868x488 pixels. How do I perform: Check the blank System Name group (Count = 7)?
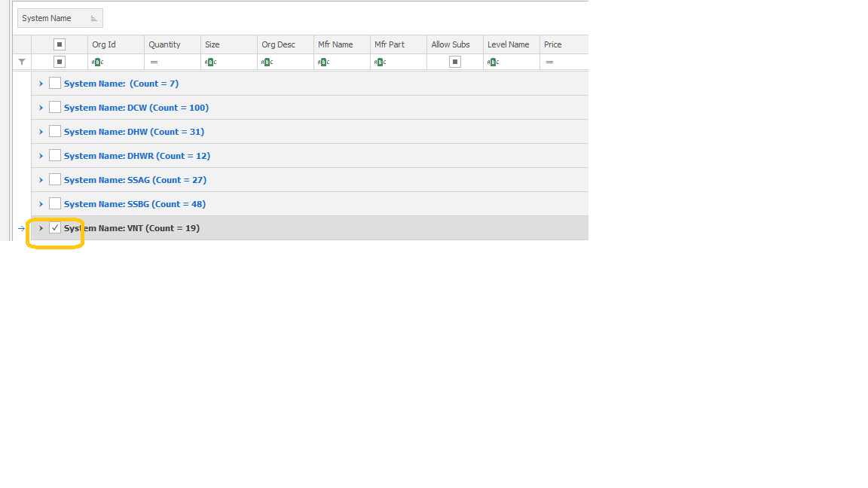[55, 83]
